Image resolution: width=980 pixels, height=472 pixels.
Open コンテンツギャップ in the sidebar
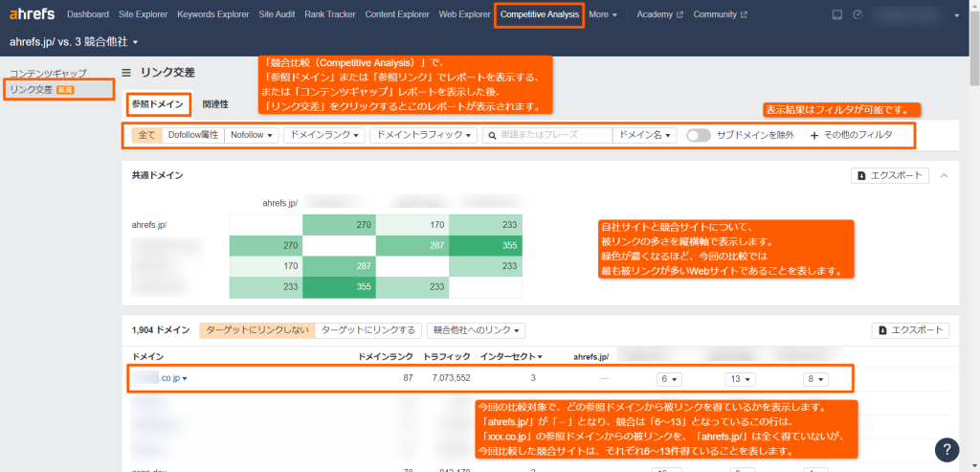click(48, 73)
